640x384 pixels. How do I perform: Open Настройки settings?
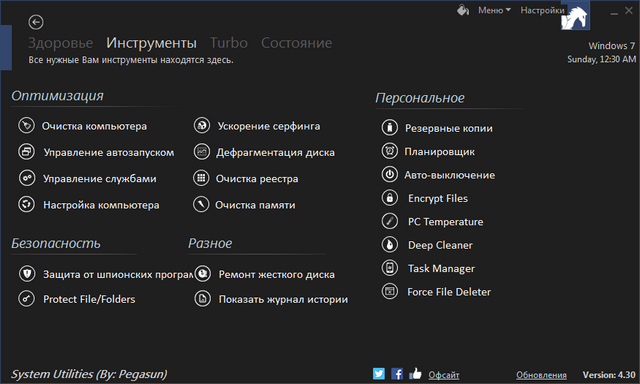[542, 10]
